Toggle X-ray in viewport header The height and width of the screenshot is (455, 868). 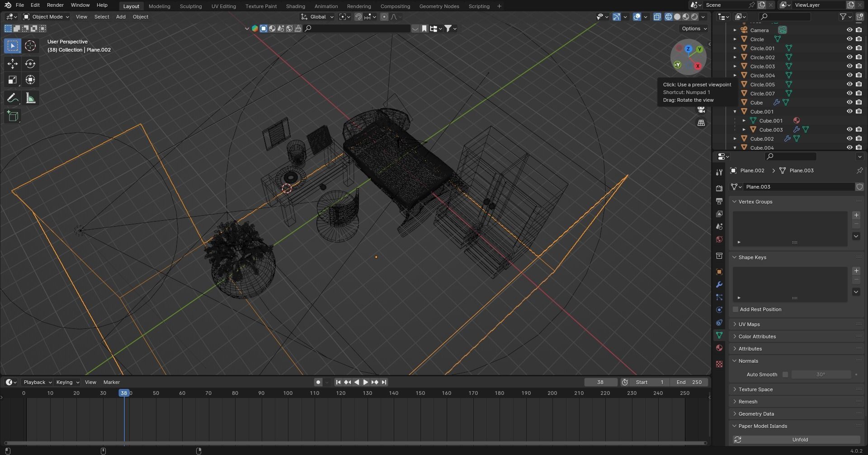(657, 17)
